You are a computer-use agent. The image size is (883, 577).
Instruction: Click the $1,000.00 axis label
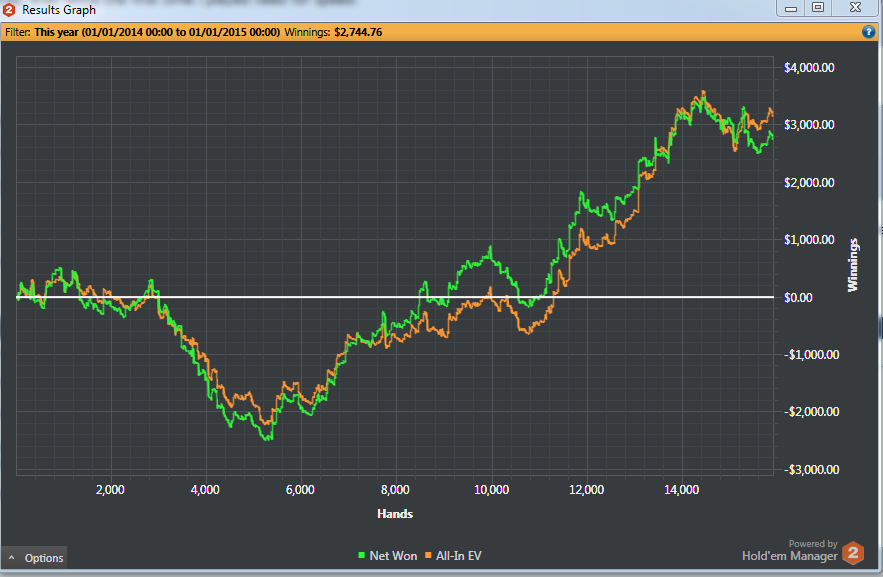point(809,240)
